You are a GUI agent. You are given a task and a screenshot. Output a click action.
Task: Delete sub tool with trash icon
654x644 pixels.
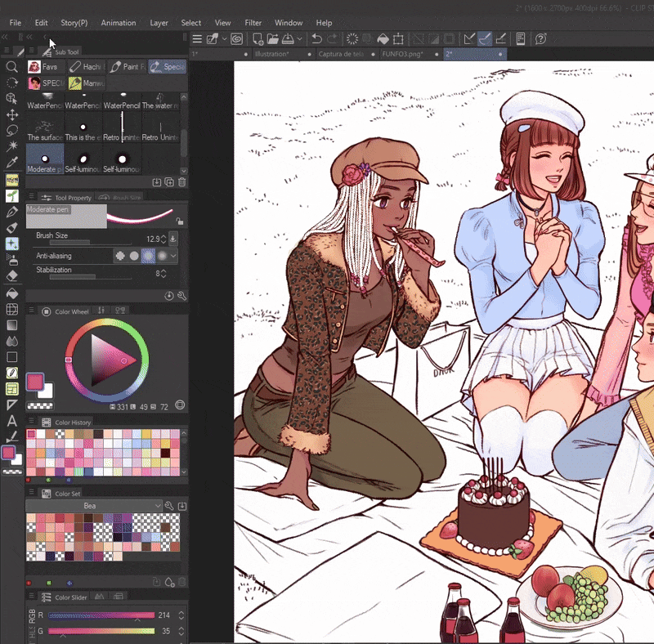181,181
